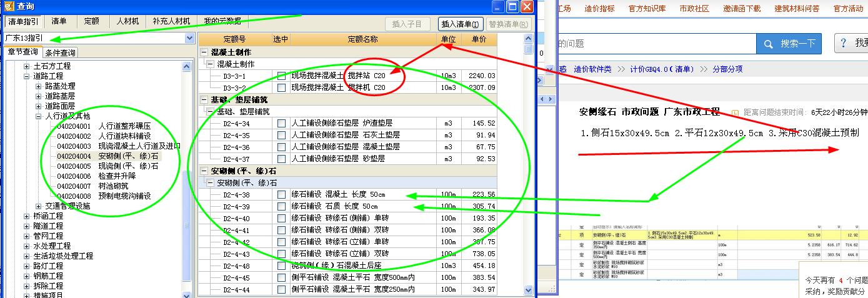Expand the 土石方工程 tree node
The image size is (868, 298).
tap(27, 66)
